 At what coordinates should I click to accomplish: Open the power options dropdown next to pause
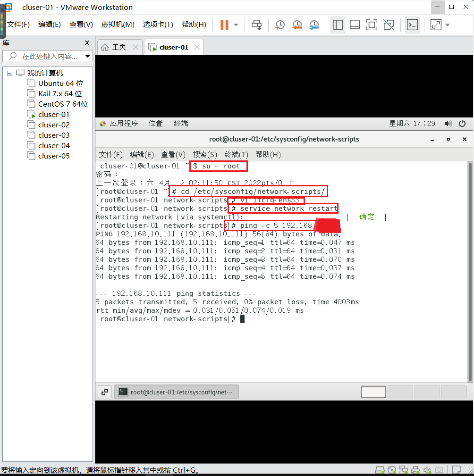[236, 25]
